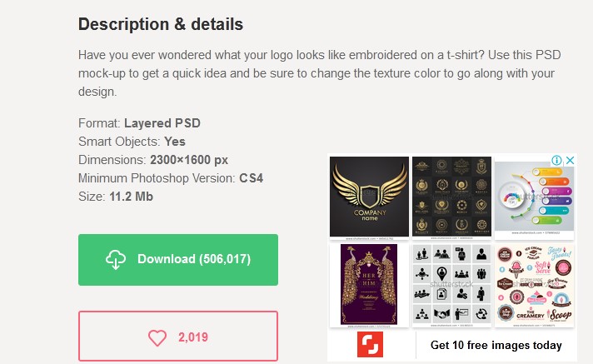Open the grey business icons thumbnail

(451, 285)
